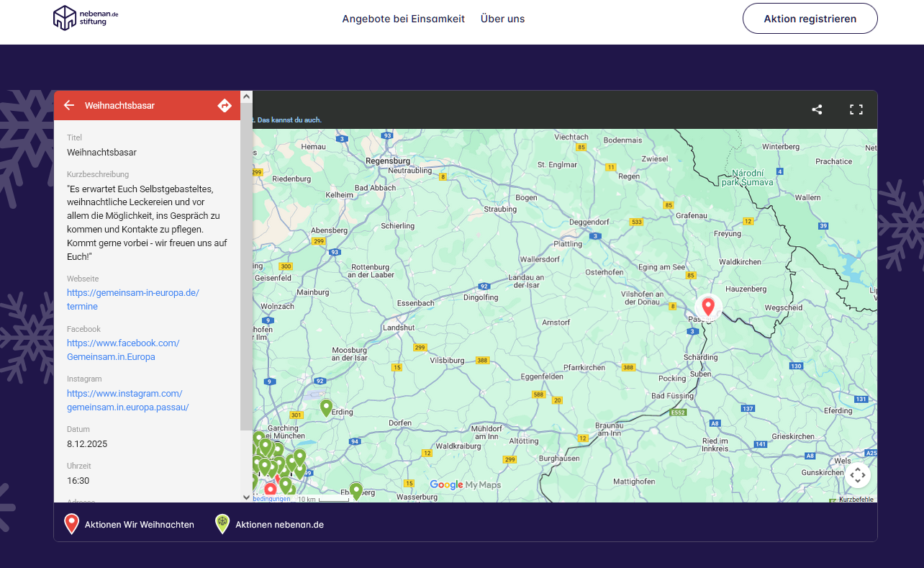Click the sidebar scroll up arrow
Viewport: 924px width, 568px height.
tap(247, 96)
